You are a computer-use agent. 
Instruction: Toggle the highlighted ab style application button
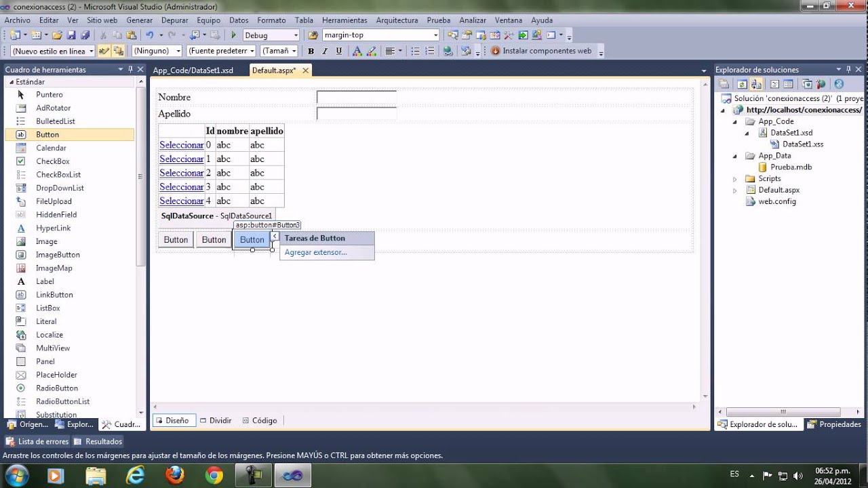(104, 51)
